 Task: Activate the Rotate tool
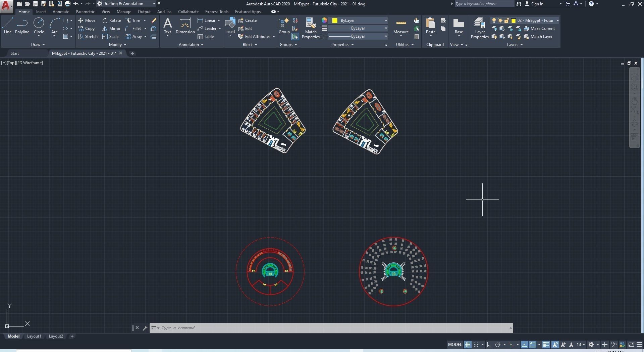pyautogui.click(x=112, y=20)
